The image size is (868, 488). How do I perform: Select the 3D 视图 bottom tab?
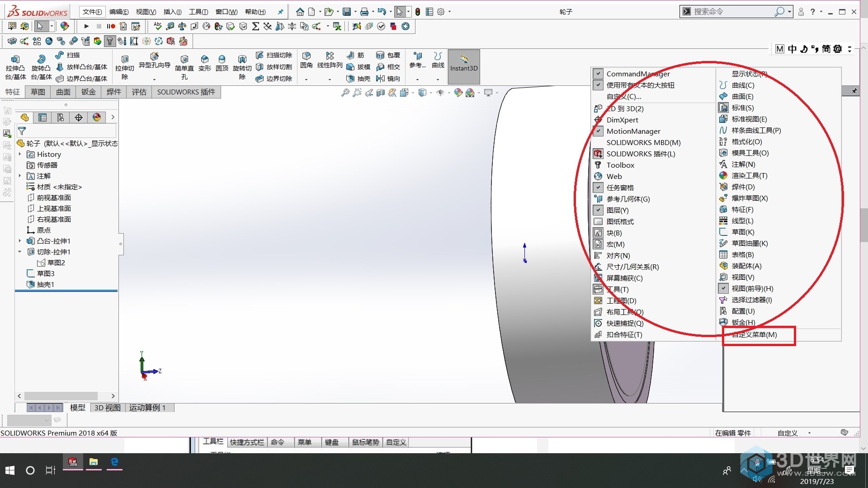tap(107, 408)
